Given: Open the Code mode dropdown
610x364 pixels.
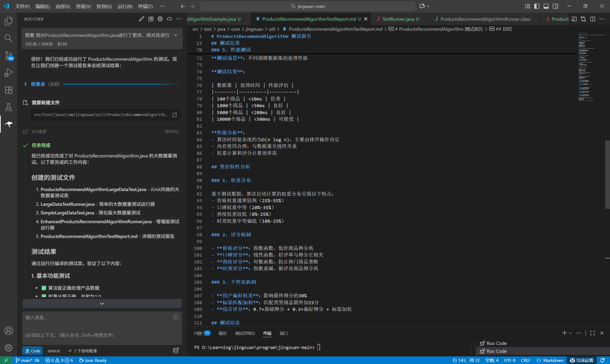Looking at the screenshot, I should (x=32, y=351).
